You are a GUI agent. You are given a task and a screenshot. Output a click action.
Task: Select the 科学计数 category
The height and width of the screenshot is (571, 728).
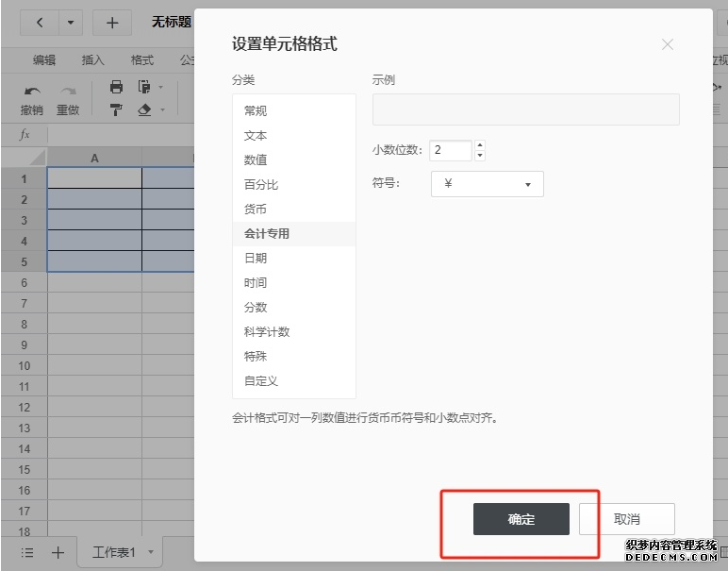pos(294,332)
